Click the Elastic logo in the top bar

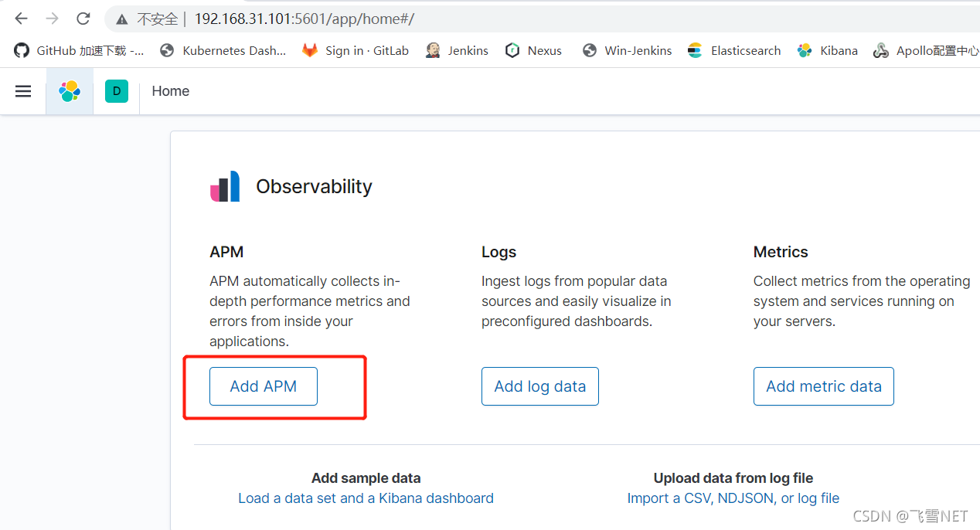pos(69,90)
